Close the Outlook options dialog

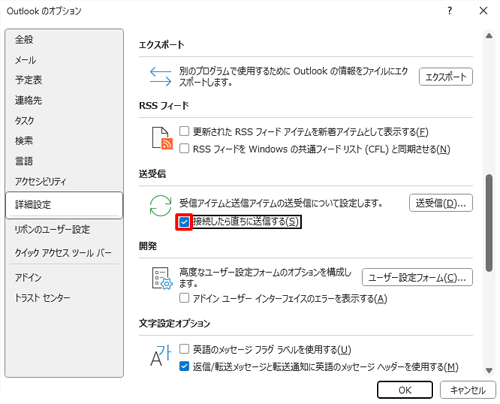[483, 11]
